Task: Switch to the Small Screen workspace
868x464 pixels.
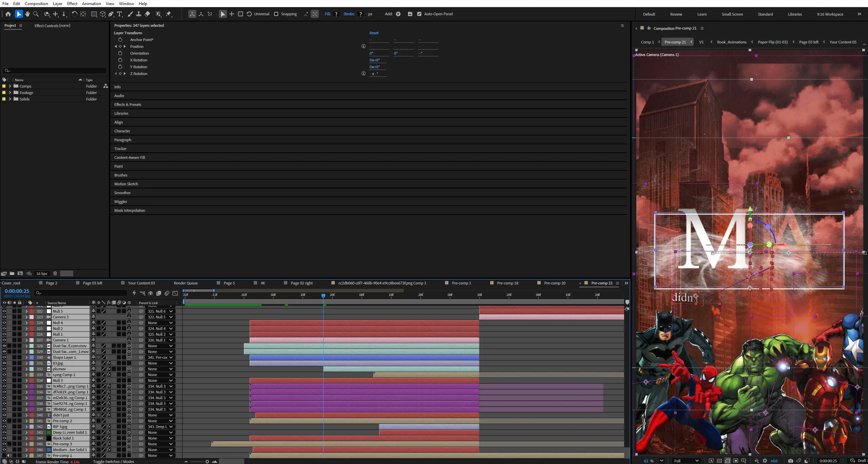Action: (x=732, y=14)
